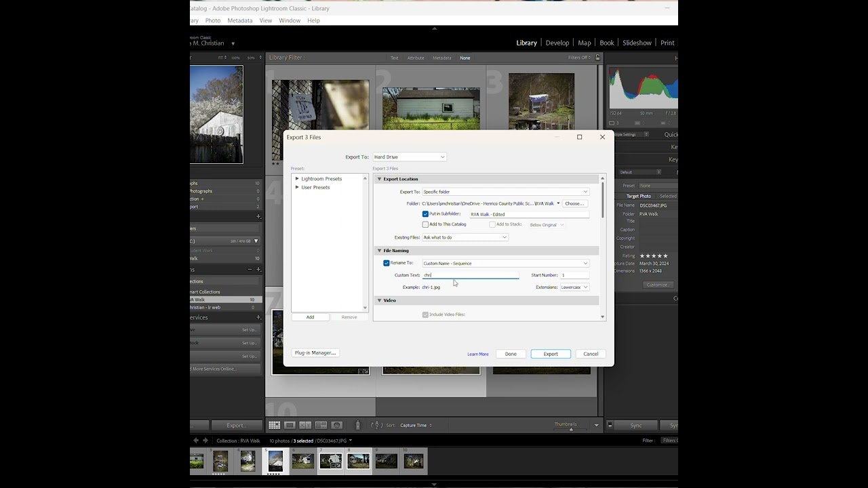Select the Painter spray can tool
Screen dimensions: 868x488
pyautogui.click(x=358, y=425)
